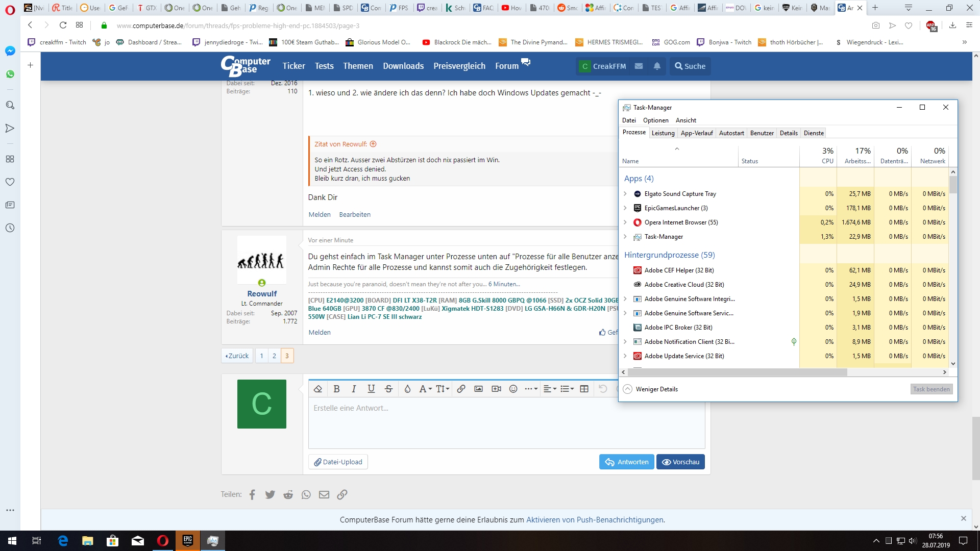Screen dimensions: 980x551
Task: Go to page 2 of thread
Action: [274, 356]
